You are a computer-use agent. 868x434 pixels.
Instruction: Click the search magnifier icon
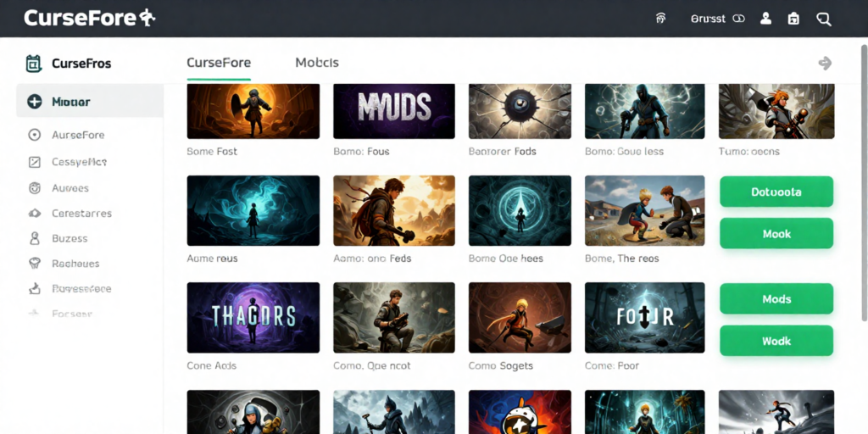pyautogui.click(x=824, y=19)
